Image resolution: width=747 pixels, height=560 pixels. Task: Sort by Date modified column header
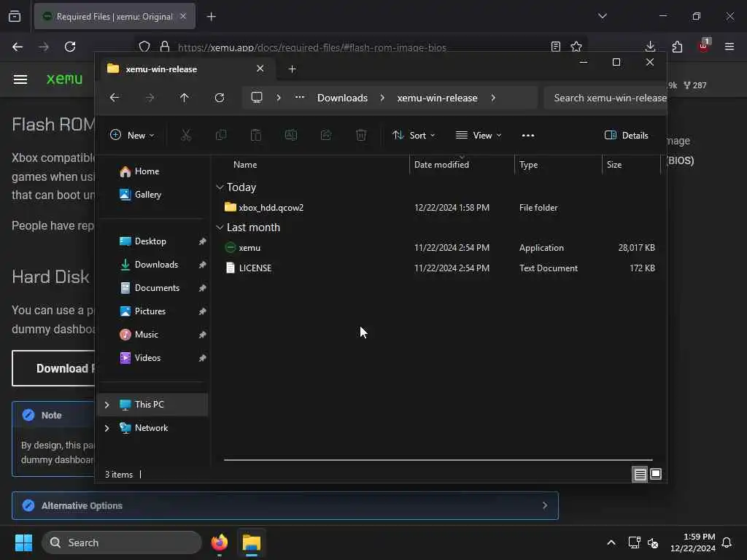point(441,165)
